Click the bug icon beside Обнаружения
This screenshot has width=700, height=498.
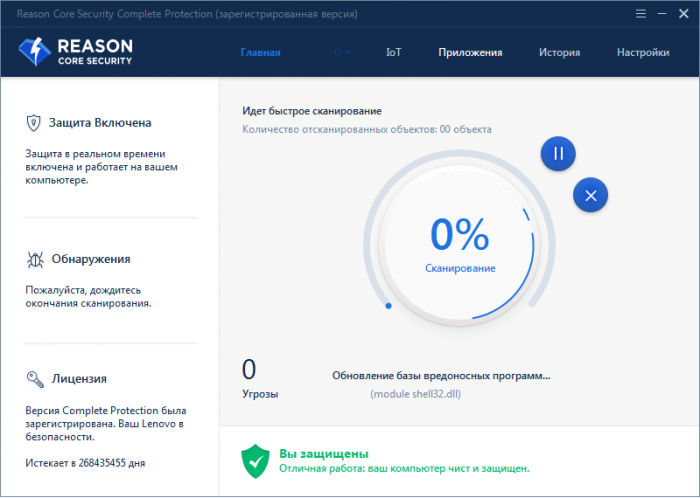point(35,259)
